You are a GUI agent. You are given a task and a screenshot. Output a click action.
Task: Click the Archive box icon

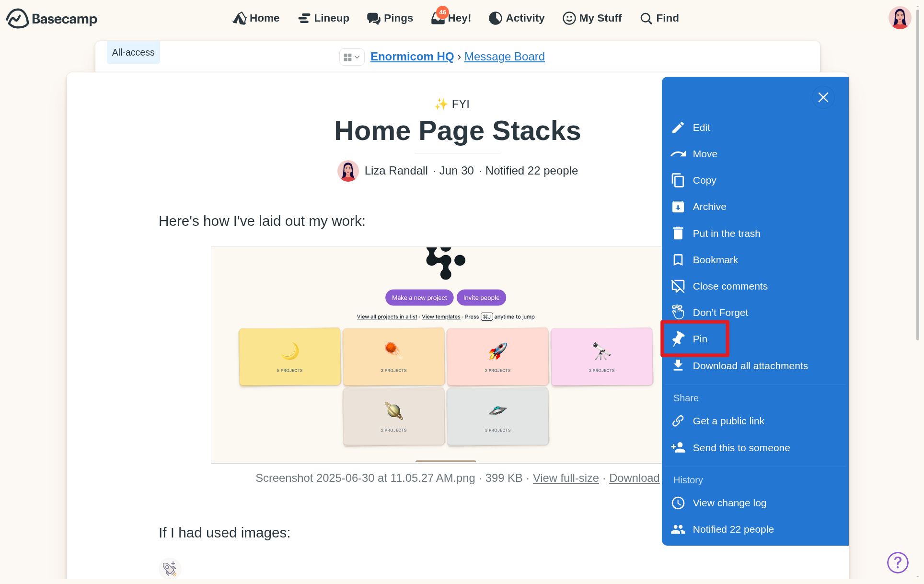[x=678, y=207]
